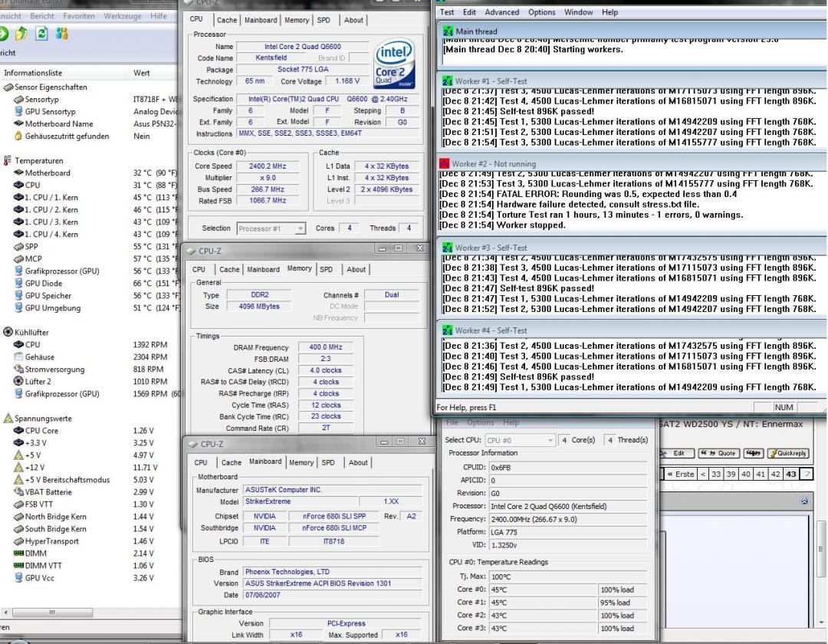Go to forum page 39
Screen dimensions: 828x644
point(731,474)
